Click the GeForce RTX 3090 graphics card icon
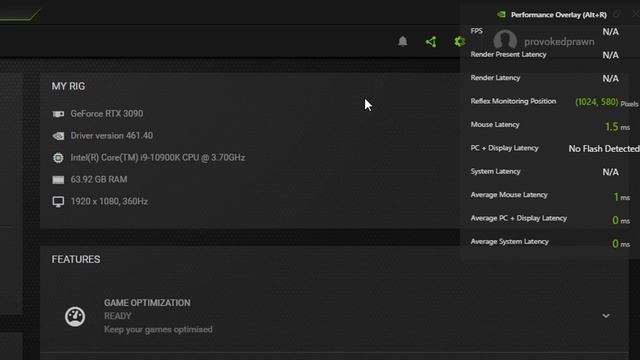This screenshot has height=360, width=640. pyautogui.click(x=58, y=114)
